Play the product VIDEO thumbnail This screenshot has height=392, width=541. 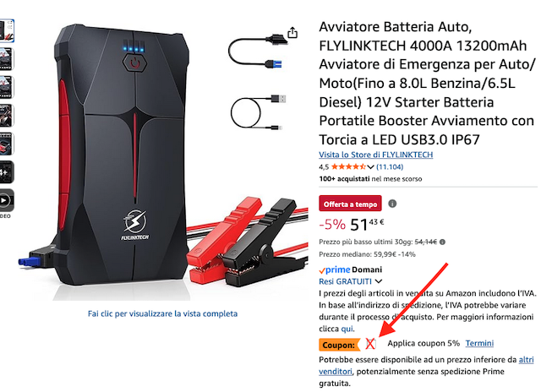(6, 200)
